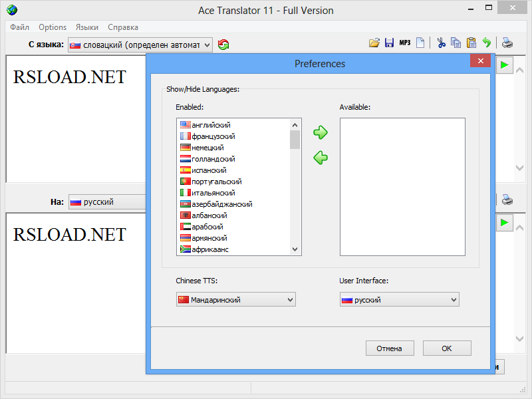This screenshot has width=532, height=399.
Task: Move language to Available with right green arrow
Action: pyautogui.click(x=321, y=132)
